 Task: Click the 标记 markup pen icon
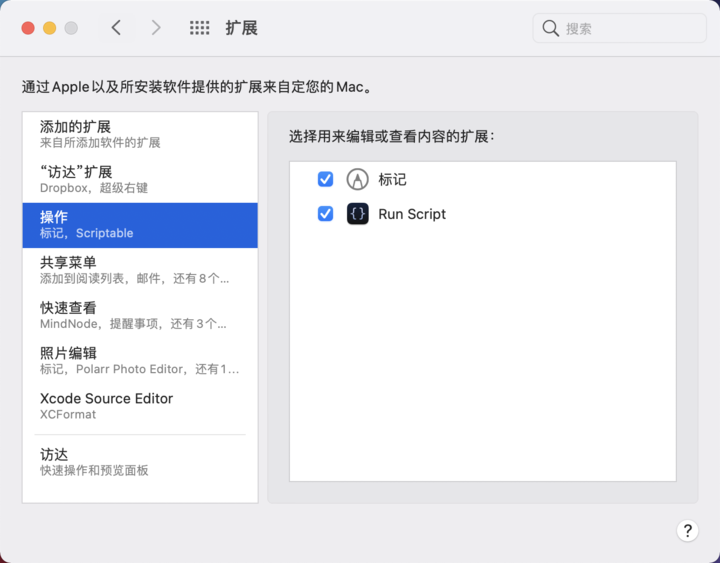[357, 179]
